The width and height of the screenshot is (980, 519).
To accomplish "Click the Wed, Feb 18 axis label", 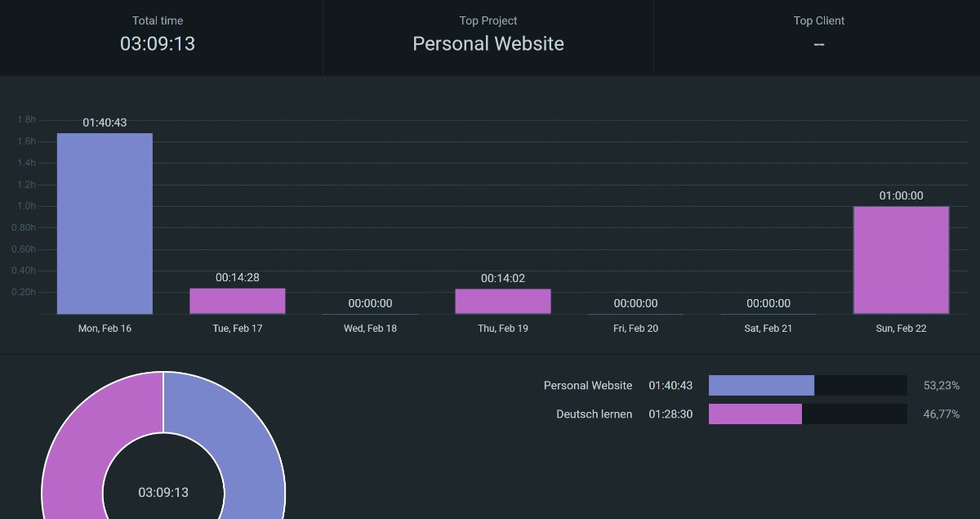I will coord(370,329).
